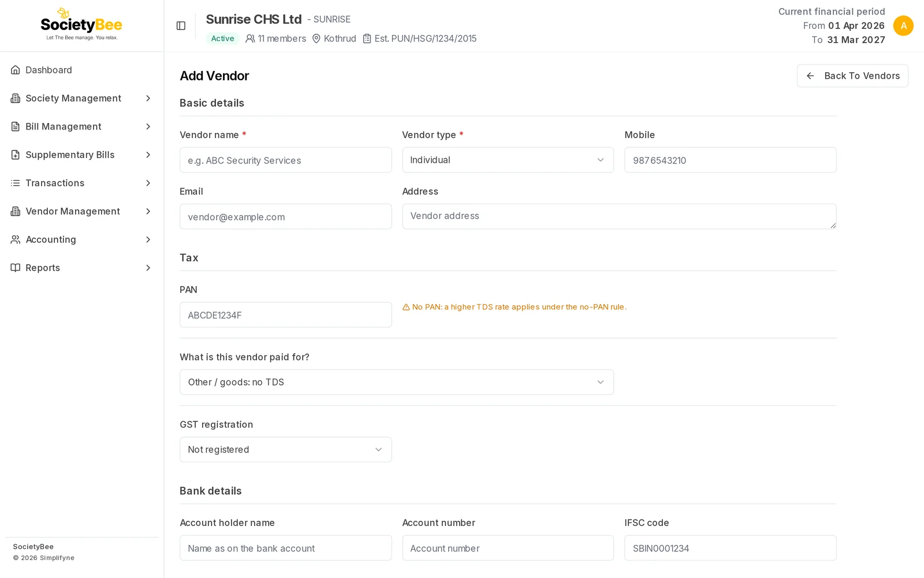Focus the Vendor address textarea
Screen dimensions: 924x578
point(619,216)
